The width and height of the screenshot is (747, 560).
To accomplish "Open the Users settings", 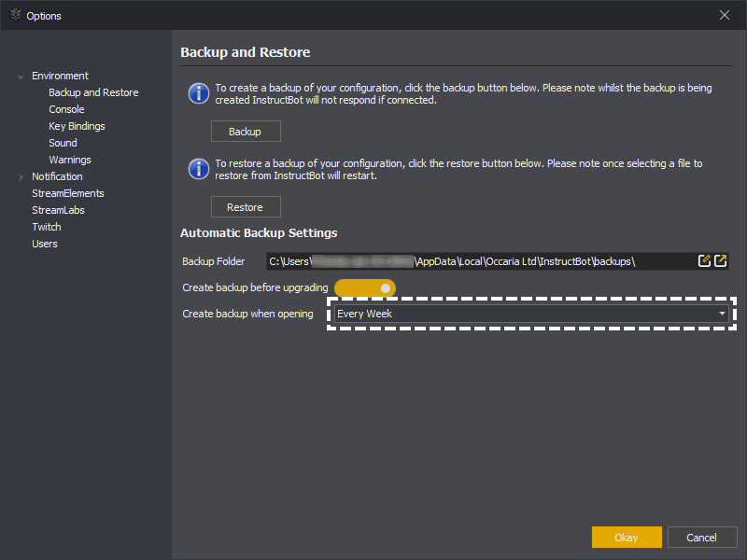I will point(45,244).
